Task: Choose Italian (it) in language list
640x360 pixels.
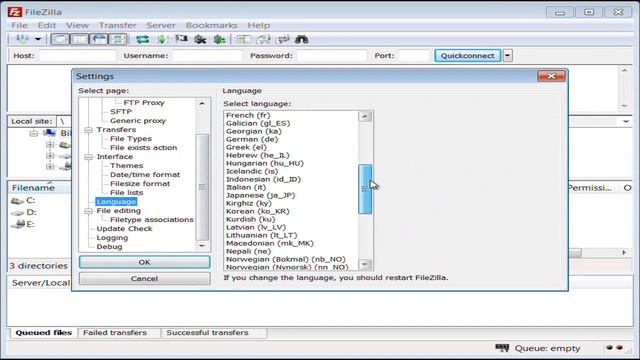Action: click(246, 187)
